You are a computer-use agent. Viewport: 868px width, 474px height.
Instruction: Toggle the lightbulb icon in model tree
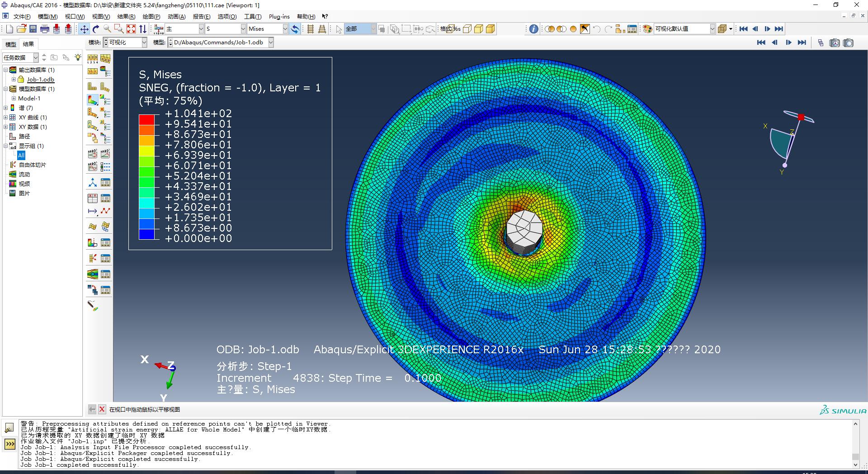(x=78, y=57)
